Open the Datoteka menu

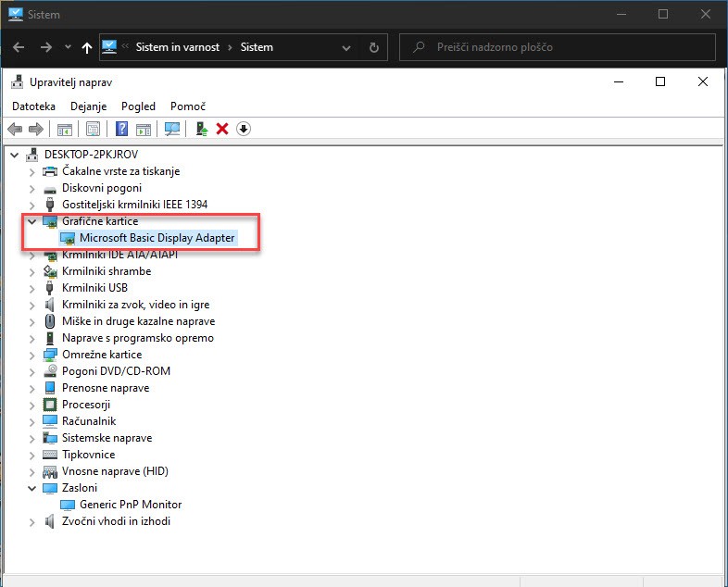point(33,106)
